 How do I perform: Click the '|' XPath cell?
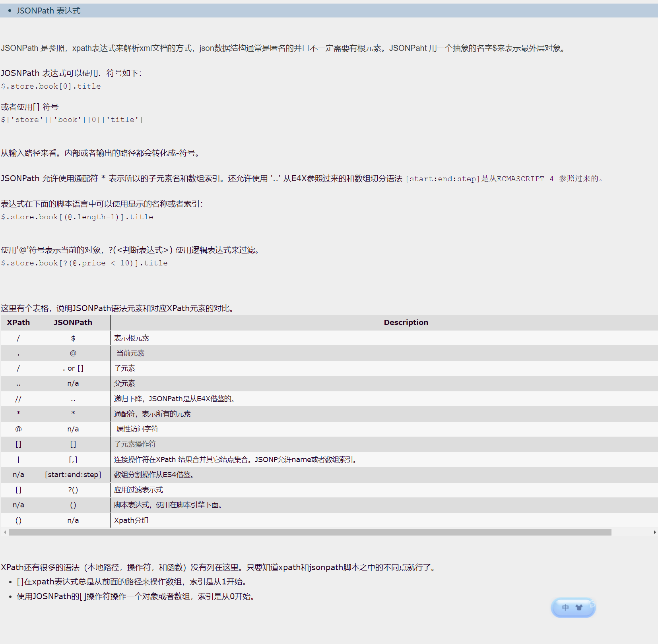pos(18,460)
